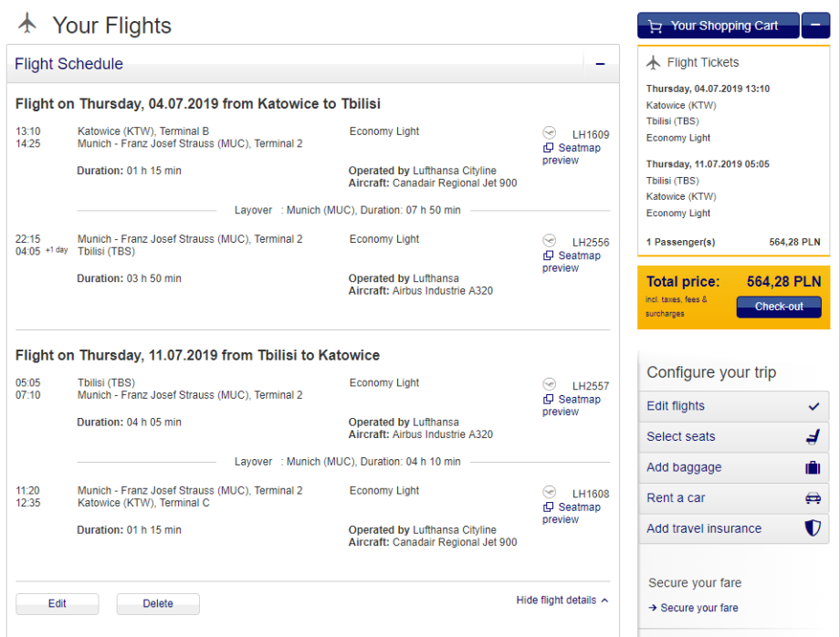Click the car icon in Rent a car
Image resolution: width=840 pixels, height=637 pixels.
click(813, 498)
